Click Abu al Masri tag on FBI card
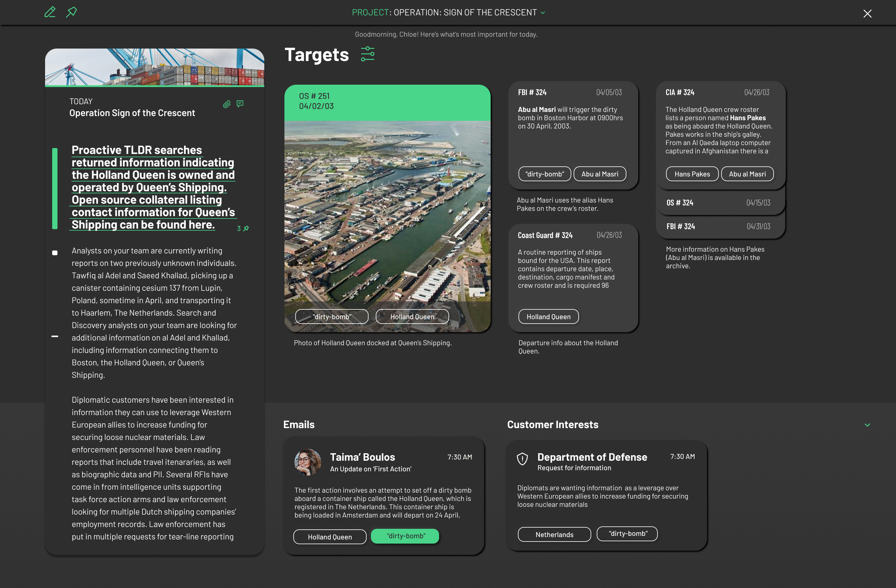Screen dimensions: 896x588 pyautogui.click(x=599, y=174)
